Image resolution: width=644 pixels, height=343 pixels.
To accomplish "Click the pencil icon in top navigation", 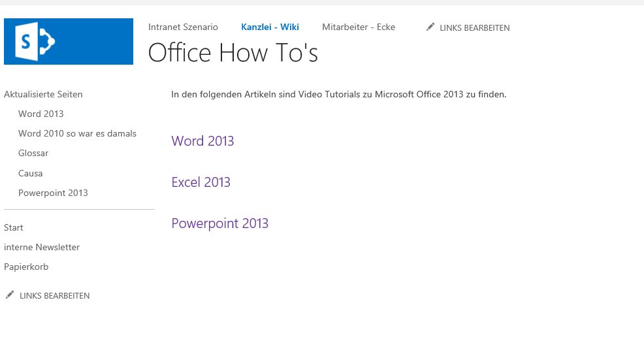I will click(x=430, y=27).
